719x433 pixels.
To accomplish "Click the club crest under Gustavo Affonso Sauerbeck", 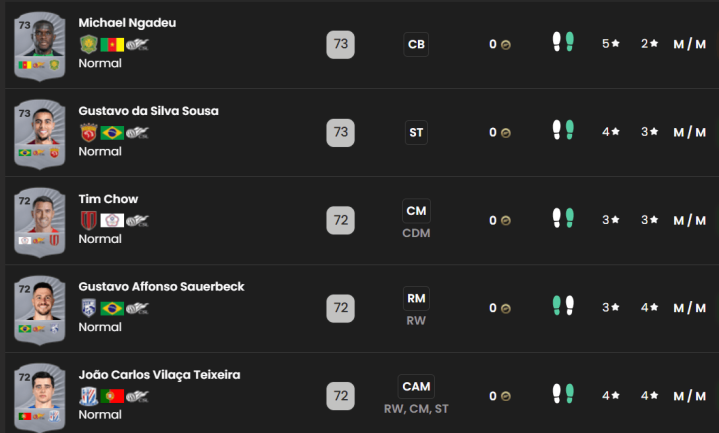I will coord(88,307).
